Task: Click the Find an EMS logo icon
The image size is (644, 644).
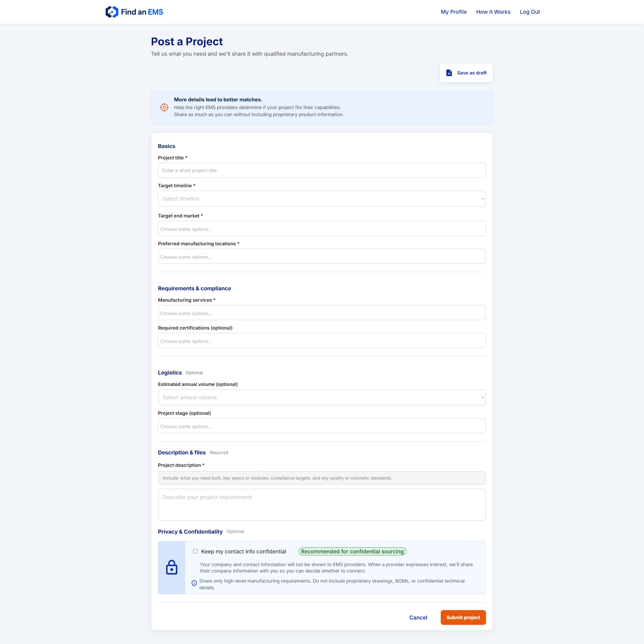Action: coord(112,12)
